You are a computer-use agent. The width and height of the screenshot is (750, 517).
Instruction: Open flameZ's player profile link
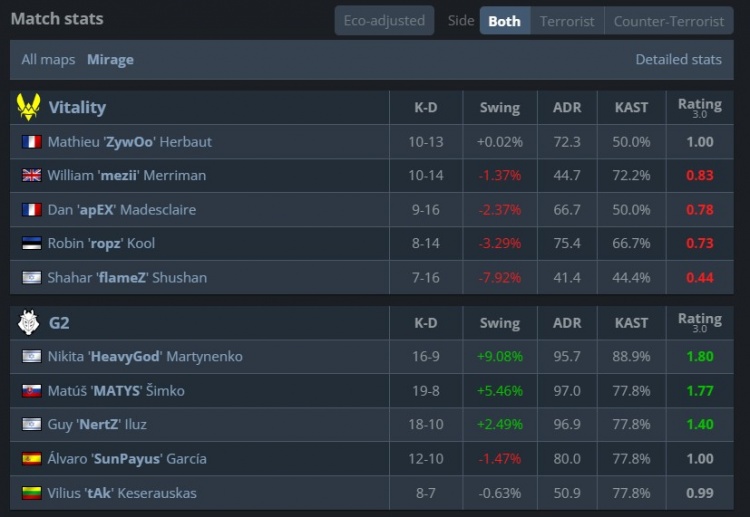[x=127, y=278]
